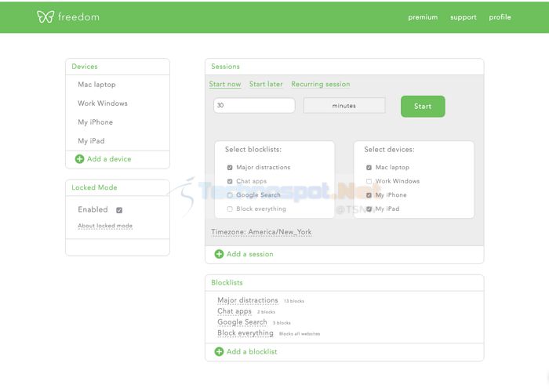Switch to the Start later tab
Viewport: 549px width, 392px height.
tap(266, 84)
